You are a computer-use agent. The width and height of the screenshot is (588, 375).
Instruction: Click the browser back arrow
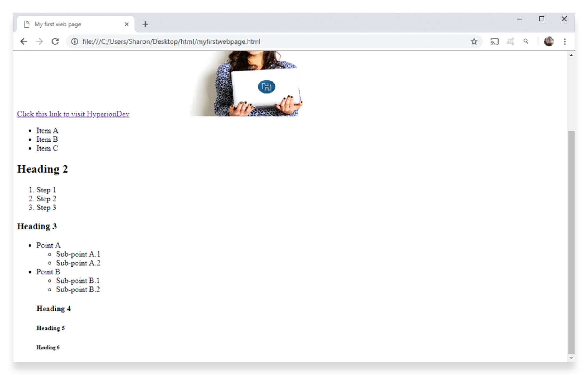(x=24, y=41)
